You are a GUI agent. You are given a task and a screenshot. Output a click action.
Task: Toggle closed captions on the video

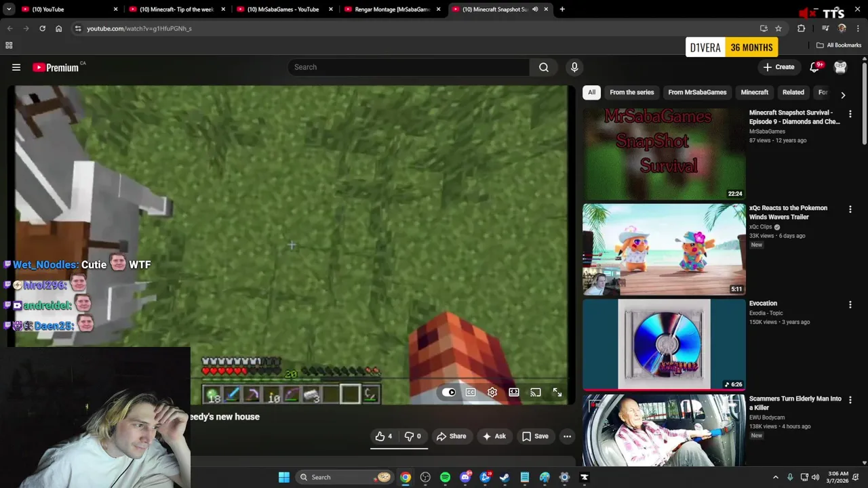471,392
